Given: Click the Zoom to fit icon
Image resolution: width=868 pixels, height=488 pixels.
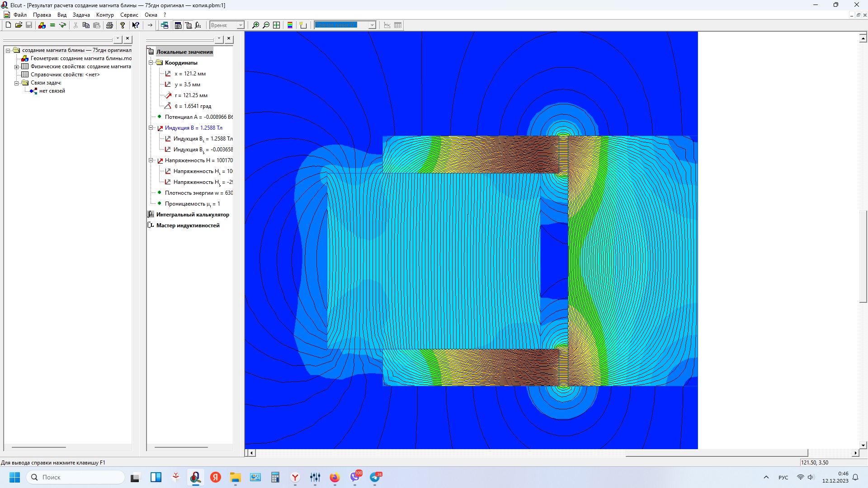Looking at the screenshot, I should pyautogui.click(x=276, y=25).
